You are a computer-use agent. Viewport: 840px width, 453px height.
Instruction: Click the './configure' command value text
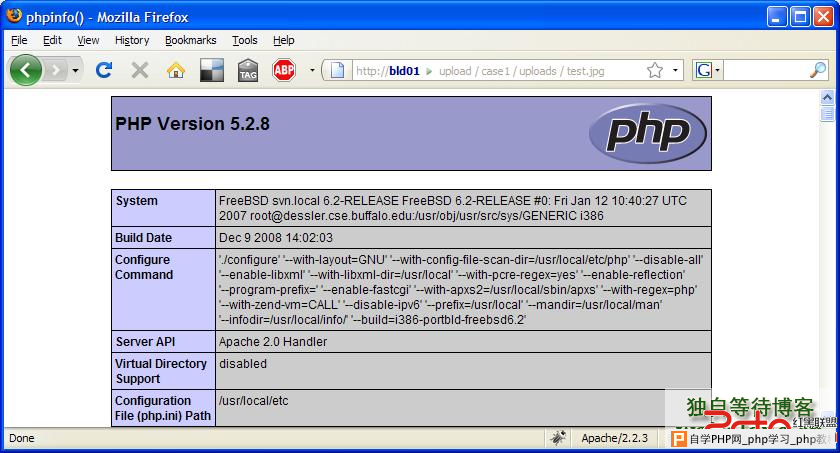coord(461,290)
